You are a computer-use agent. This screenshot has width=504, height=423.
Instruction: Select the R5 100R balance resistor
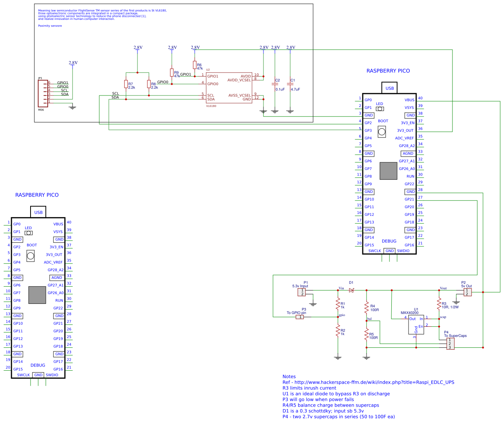(367, 334)
